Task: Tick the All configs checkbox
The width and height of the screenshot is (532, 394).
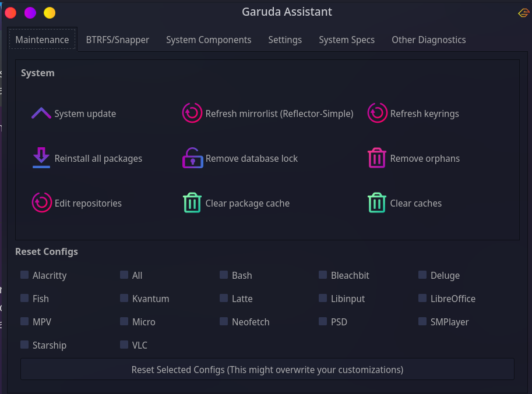Action: coord(124,275)
